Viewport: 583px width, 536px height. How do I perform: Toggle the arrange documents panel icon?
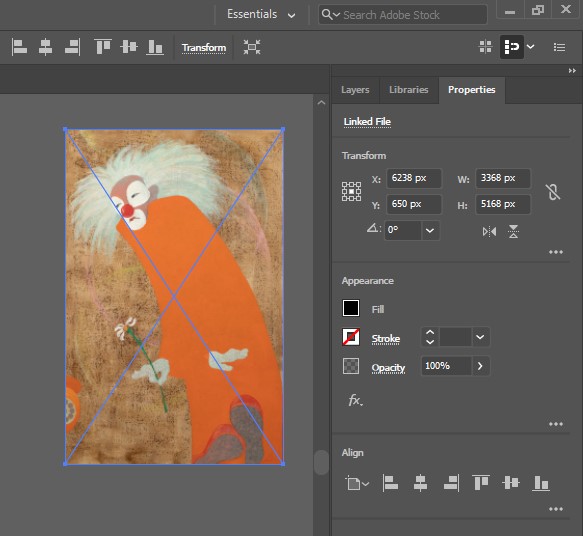(x=485, y=47)
